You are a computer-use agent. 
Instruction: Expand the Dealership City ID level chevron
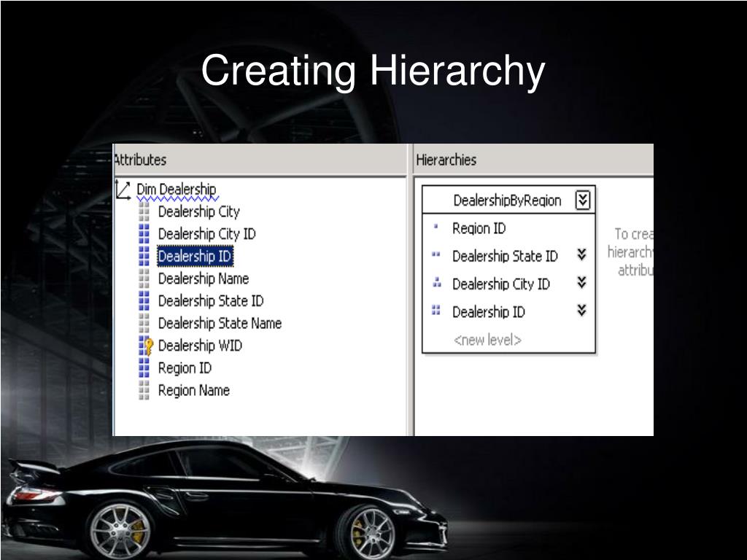pyautogui.click(x=581, y=283)
